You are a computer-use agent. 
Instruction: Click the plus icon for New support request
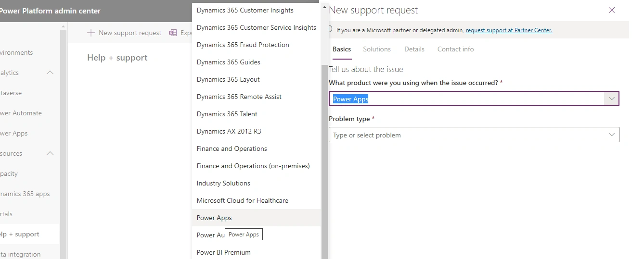(x=91, y=33)
